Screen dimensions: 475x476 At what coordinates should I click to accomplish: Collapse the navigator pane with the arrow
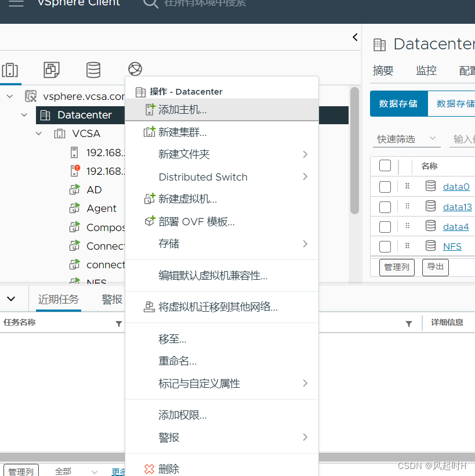(x=355, y=37)
